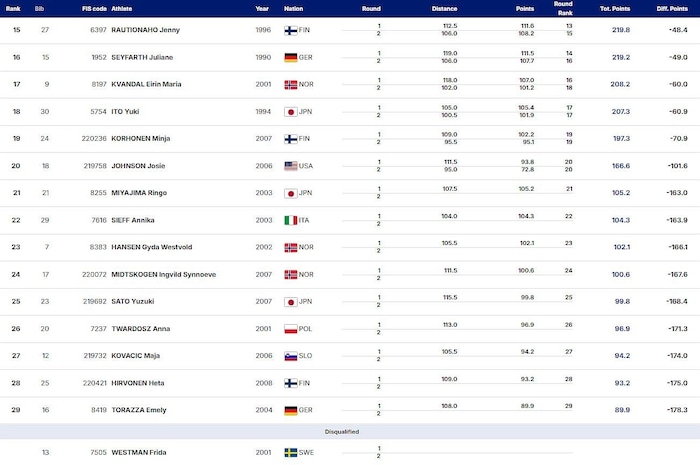Viewport: 700px width, 465px height.
Task: Click the Sweden flag beside WESTMAN Frida
Action: point(291,452)
